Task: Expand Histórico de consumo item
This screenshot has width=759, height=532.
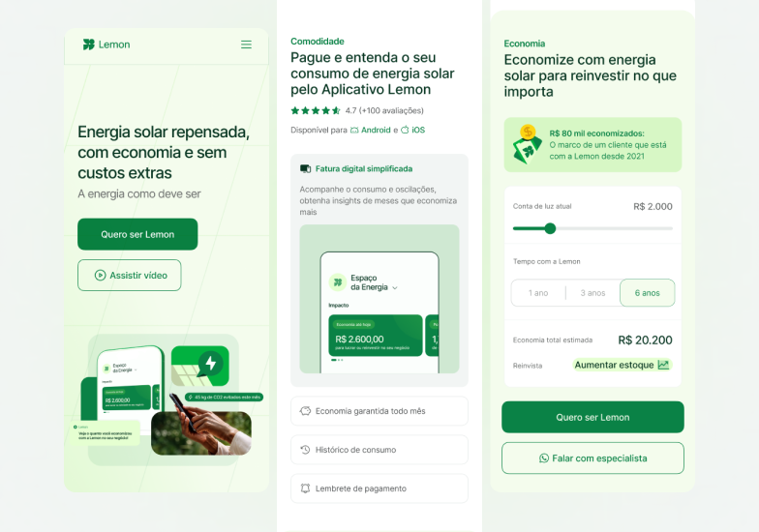Action: tap(379, 450)
